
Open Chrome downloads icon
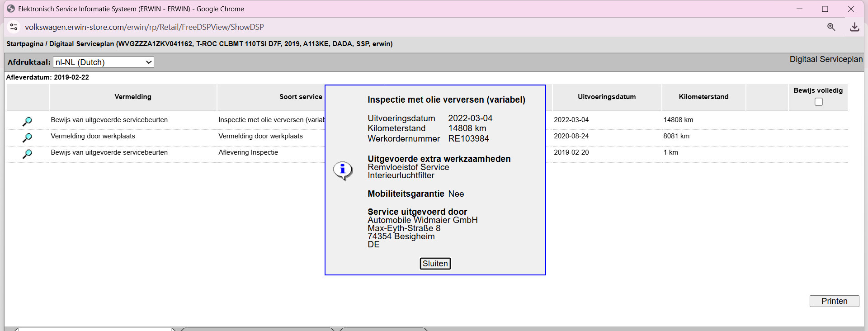[854, 27]
